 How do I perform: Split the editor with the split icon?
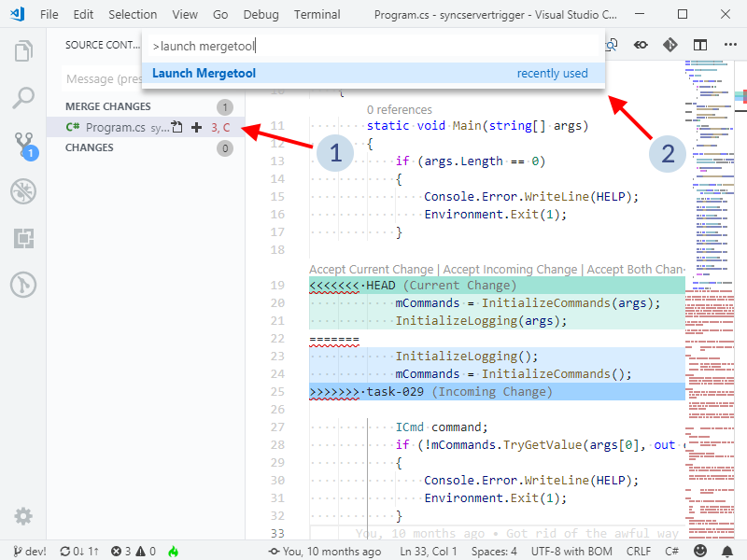click(699, 45)
